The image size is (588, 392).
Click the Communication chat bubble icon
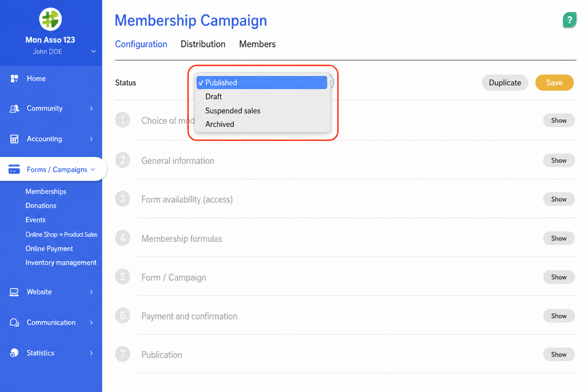[x=14, y=323]
